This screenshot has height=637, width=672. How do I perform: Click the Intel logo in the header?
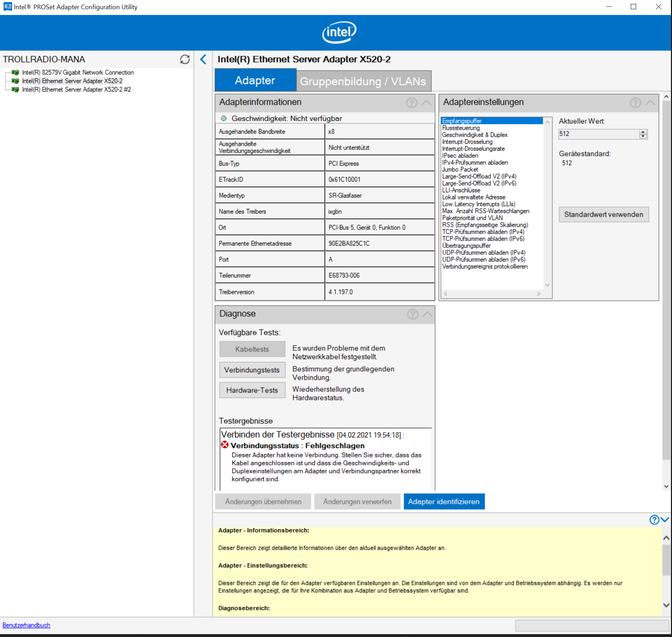[x=339, y=32]
